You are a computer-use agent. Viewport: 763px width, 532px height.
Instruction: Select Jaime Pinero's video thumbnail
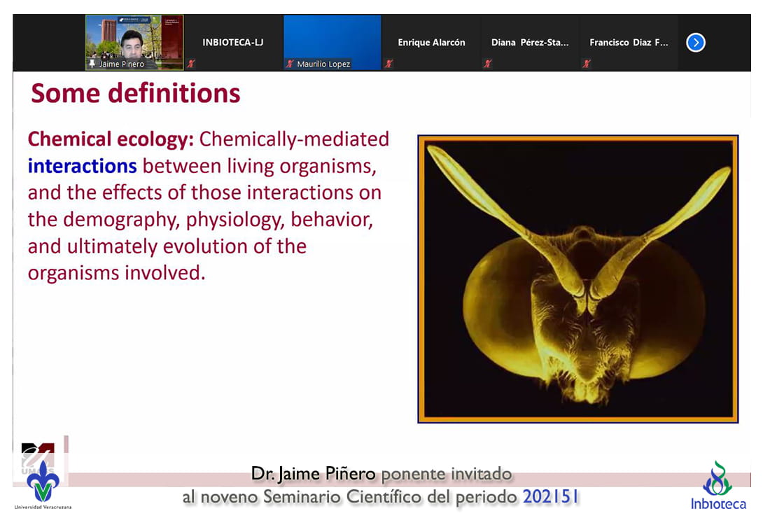tap(134, 41)
